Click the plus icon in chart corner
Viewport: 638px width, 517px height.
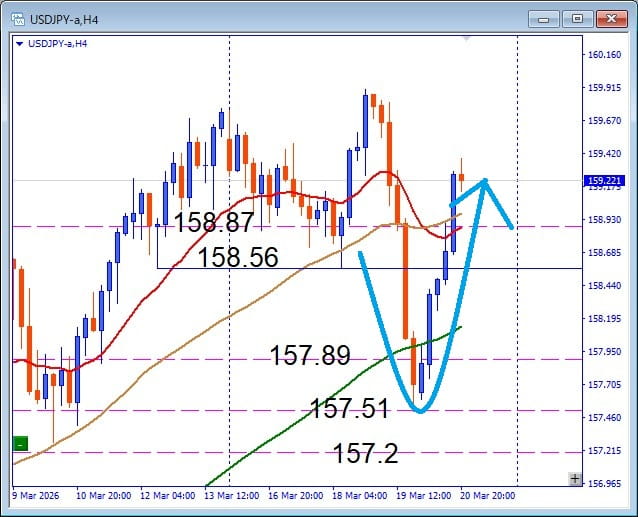pyautogui.click(x=575, y=479)
